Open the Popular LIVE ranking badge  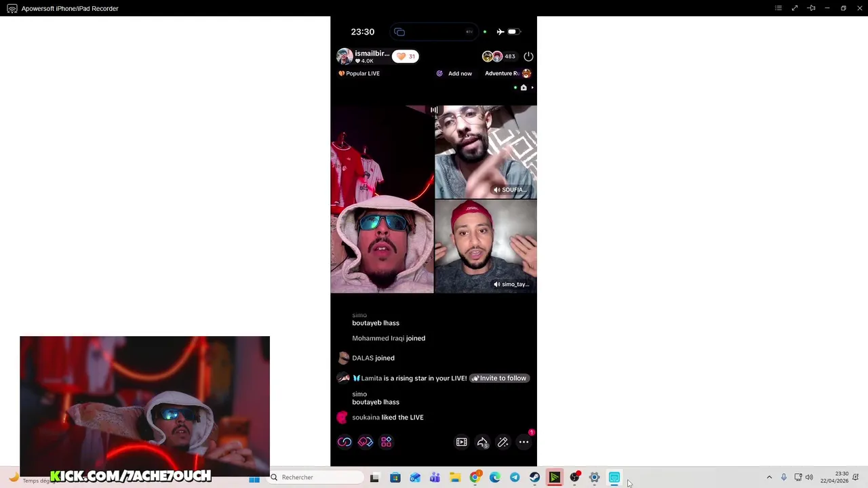tap(359, 73)
